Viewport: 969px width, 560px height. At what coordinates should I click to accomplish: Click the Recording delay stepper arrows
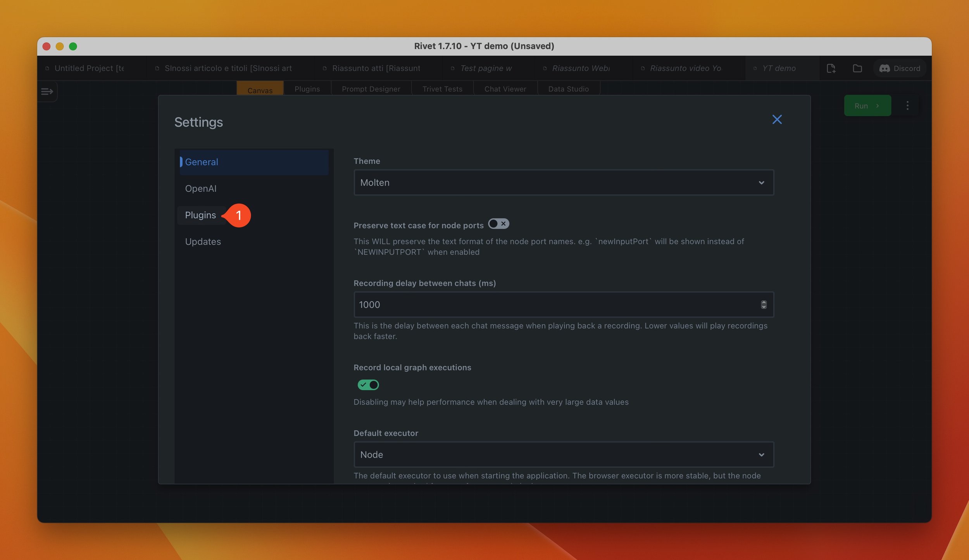click(764, 305)
